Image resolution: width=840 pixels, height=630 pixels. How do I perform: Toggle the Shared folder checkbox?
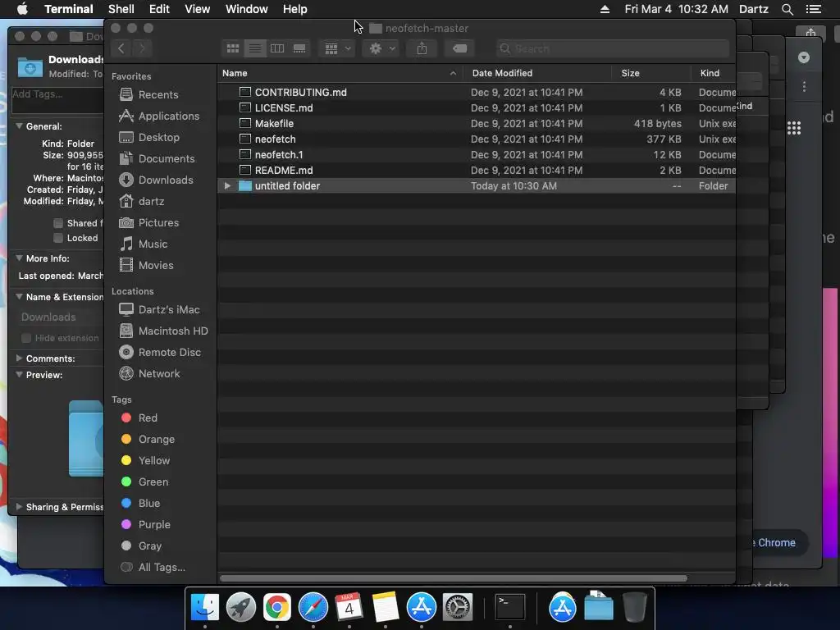pyautogui.click(x=58, y=223)
